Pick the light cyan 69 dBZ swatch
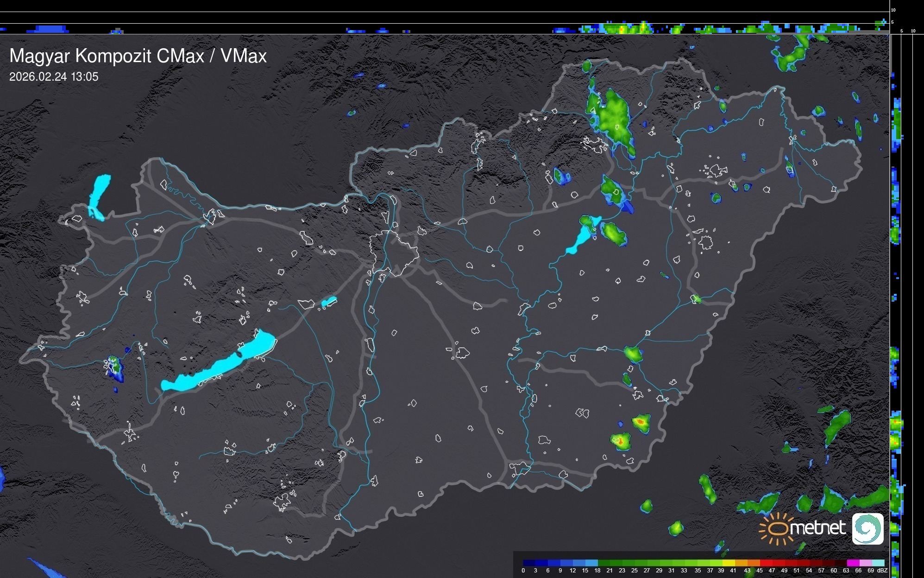 point(878,563)
